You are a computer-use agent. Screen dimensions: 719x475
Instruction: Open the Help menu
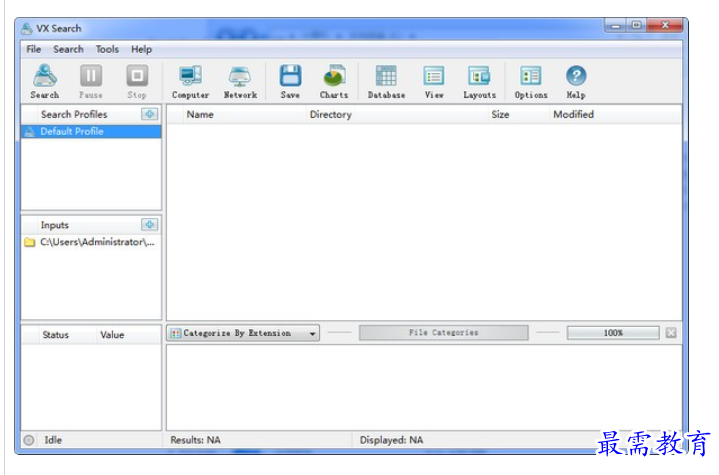141,49
